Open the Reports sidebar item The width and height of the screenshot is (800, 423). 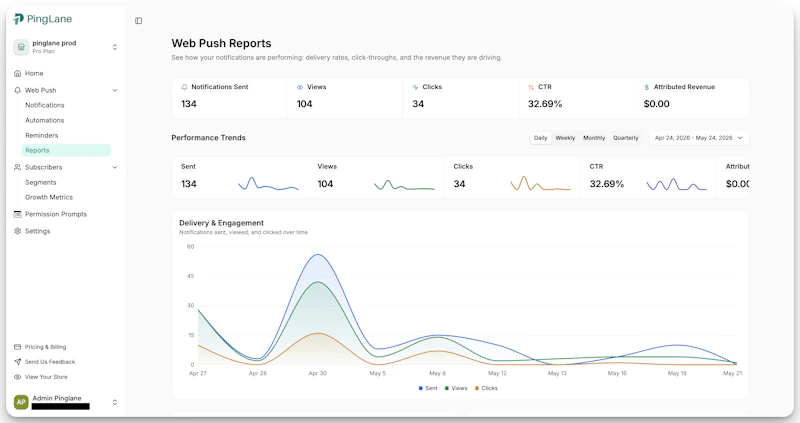tap(66, 151)
